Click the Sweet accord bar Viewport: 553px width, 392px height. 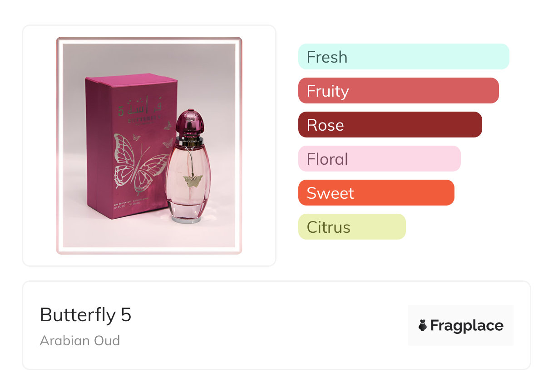pyautogui.click(x=376, y=193)
